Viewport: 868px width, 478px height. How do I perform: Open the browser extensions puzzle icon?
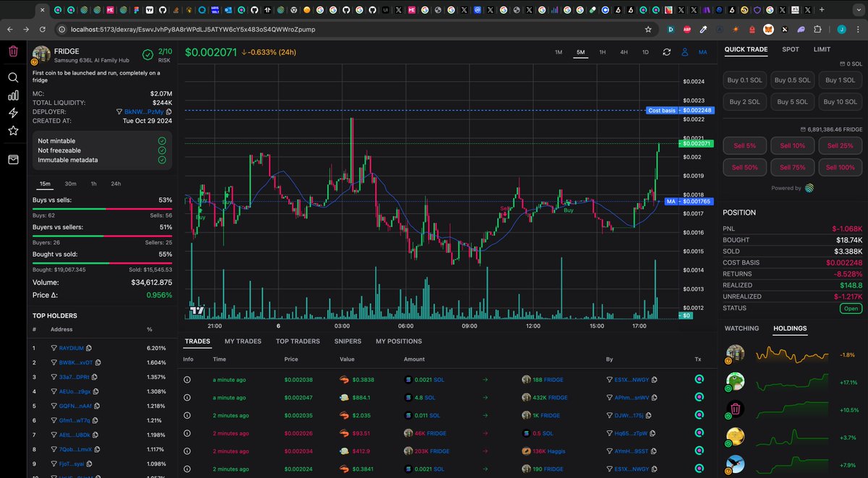click(818, 29)
